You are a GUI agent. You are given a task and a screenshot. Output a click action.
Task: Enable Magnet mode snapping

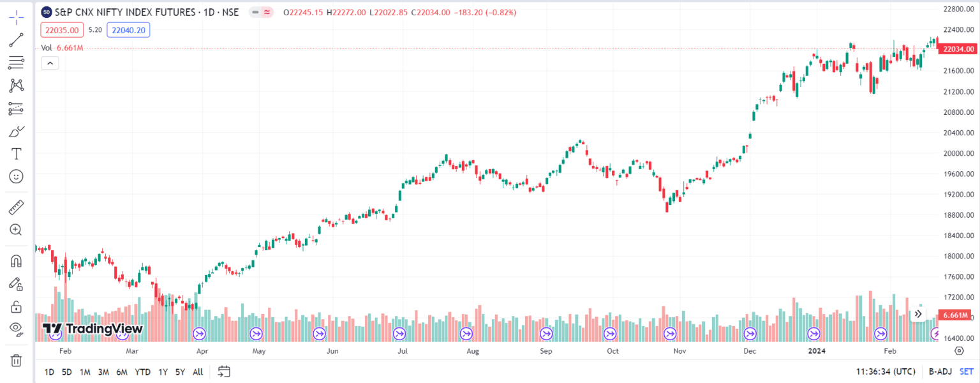pyautogui.click(x=17, y=260)
